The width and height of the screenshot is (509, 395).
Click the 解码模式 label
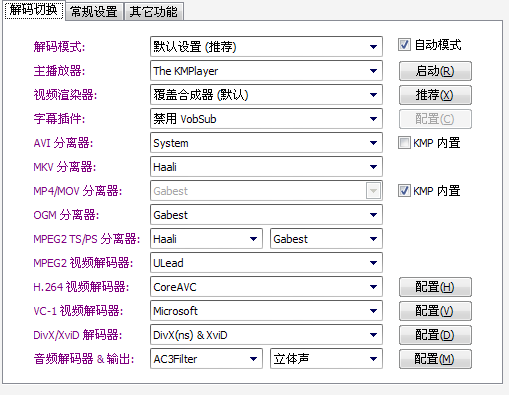(59, 47)
